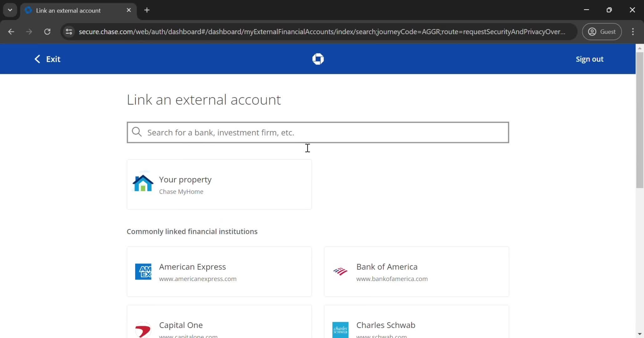Click the browser back navigation button
Viewport: 644px width, 338px height.
[x=12, y=32]
